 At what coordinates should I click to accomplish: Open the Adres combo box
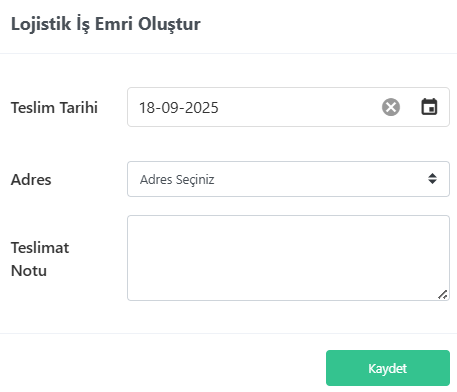click(288, 179)
